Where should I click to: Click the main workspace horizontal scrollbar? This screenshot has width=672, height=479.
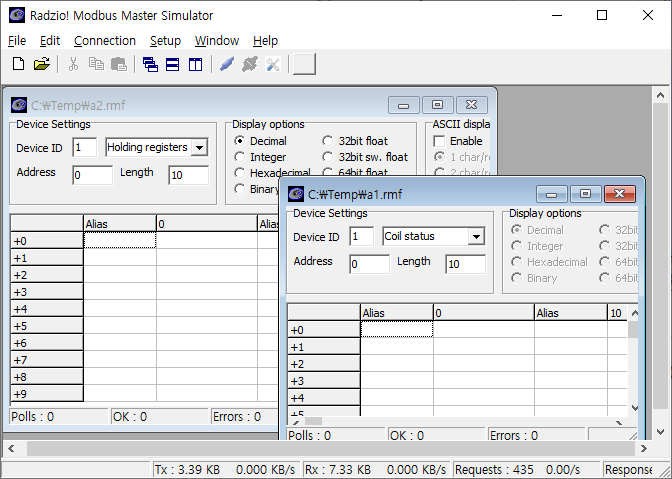(330, 449)
